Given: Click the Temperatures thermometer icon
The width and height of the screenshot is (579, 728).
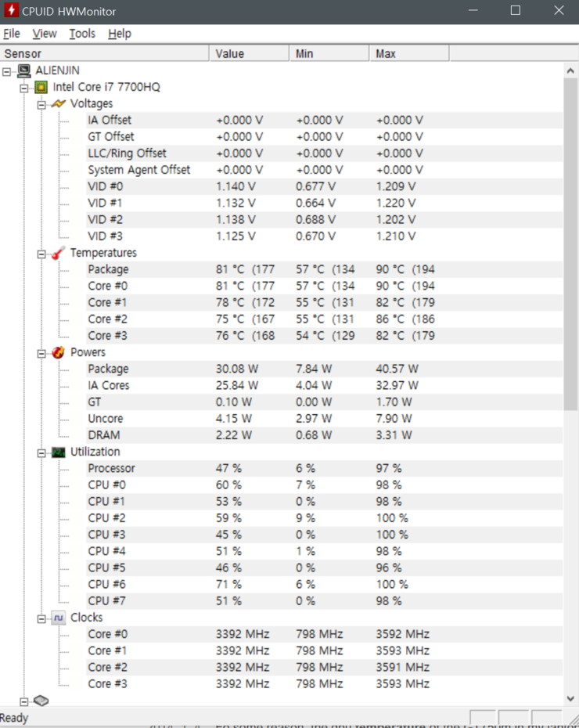Looking at the screenshot, I should point(59,253).
